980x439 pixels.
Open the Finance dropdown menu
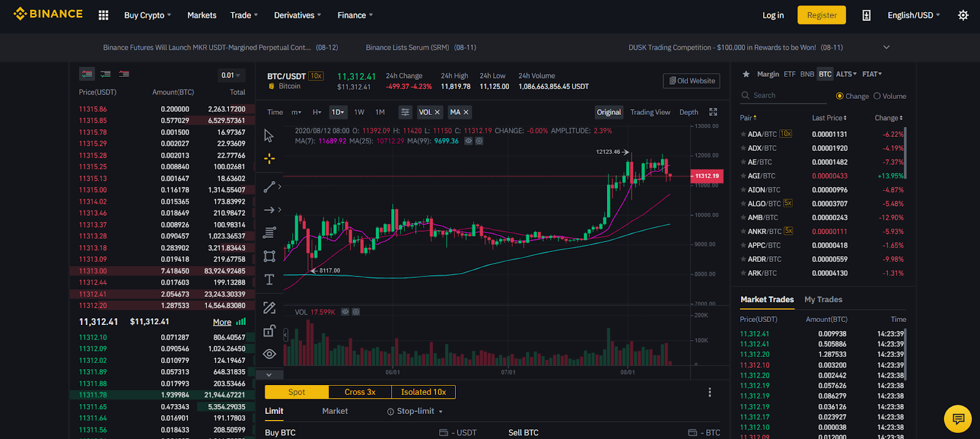[355, 15]
